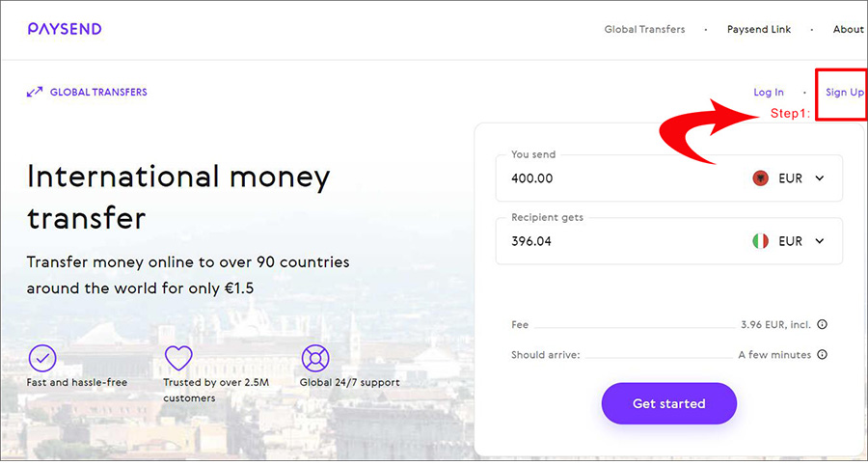Click the Paysend logo

65,29
